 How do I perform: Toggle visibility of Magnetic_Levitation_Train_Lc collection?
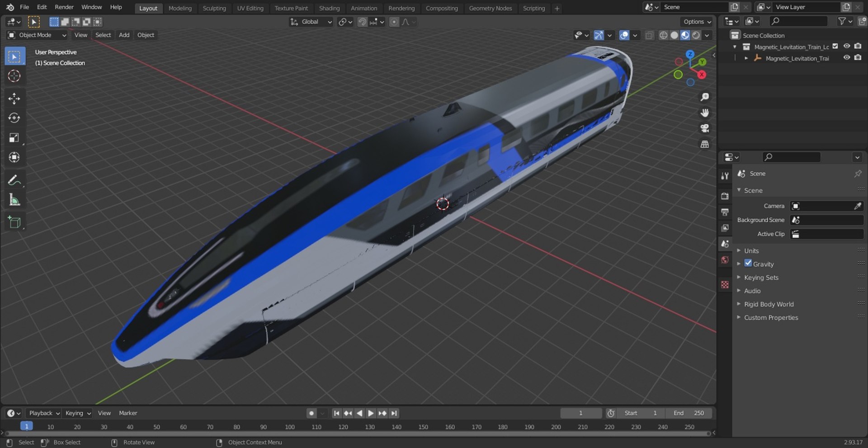pos(847,46)
